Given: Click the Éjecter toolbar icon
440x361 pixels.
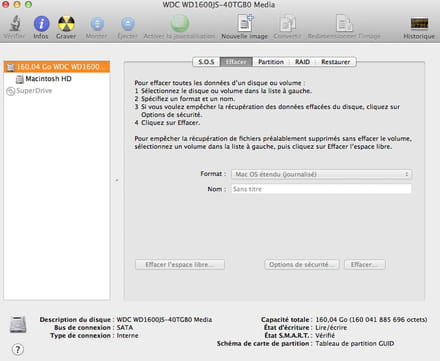Looking at the screenshot, I should coord(128,24).
